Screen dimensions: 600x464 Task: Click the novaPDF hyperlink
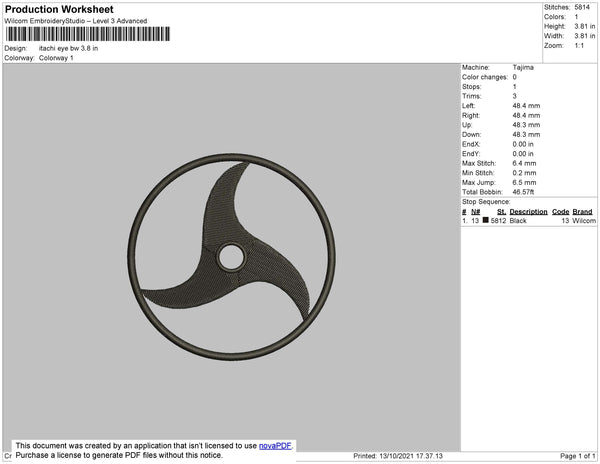(275, 446)
